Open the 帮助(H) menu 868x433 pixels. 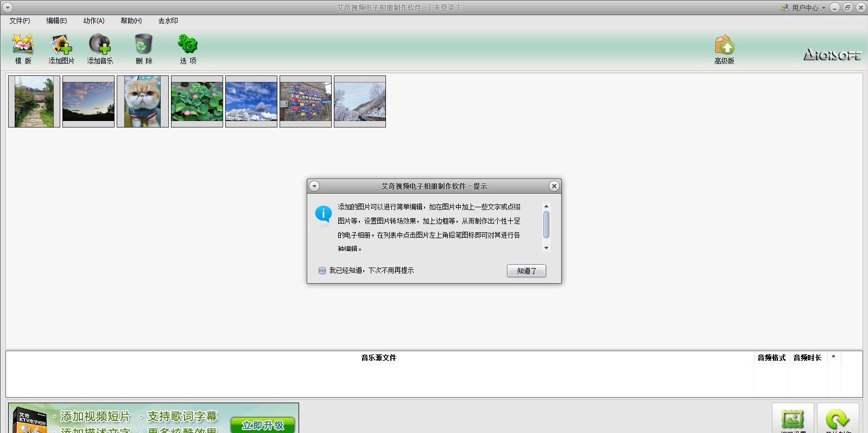[131, 21]
